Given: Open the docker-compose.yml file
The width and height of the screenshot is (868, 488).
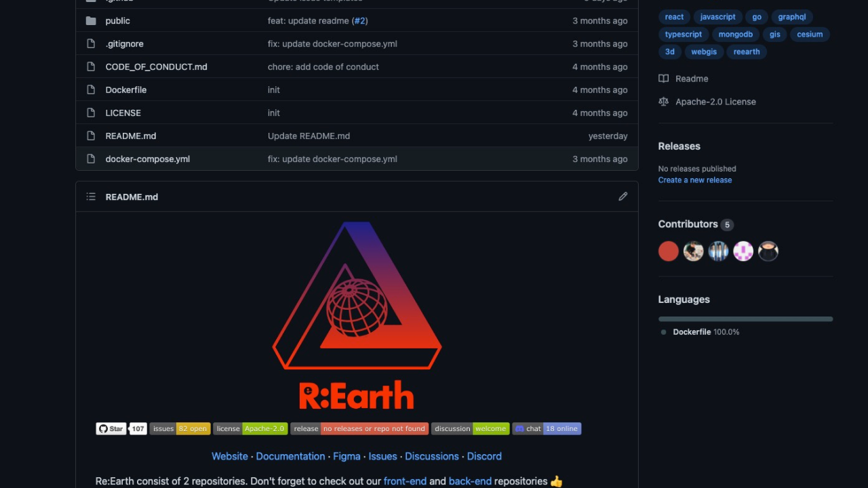Looking at the screenshot, I should [148, 159].
